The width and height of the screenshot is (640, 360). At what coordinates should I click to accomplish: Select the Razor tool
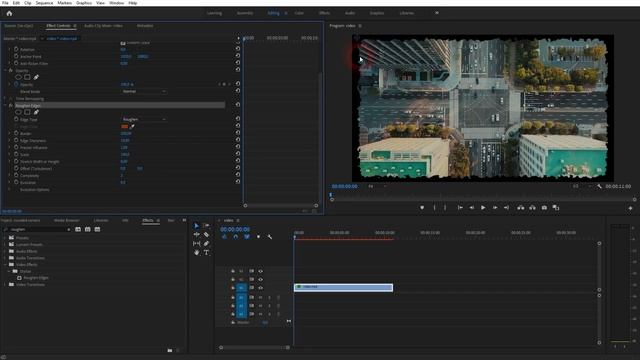point(206,234)
